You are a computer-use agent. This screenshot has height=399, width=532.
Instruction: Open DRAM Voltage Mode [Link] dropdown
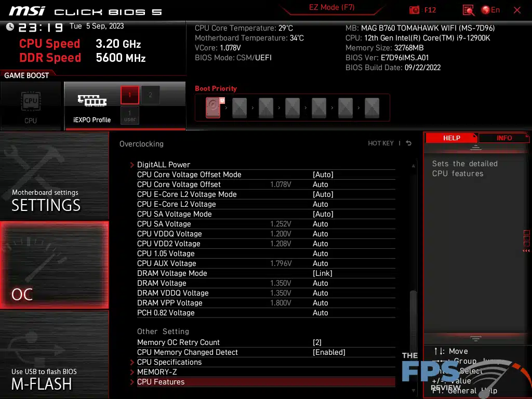coord(322,273)
